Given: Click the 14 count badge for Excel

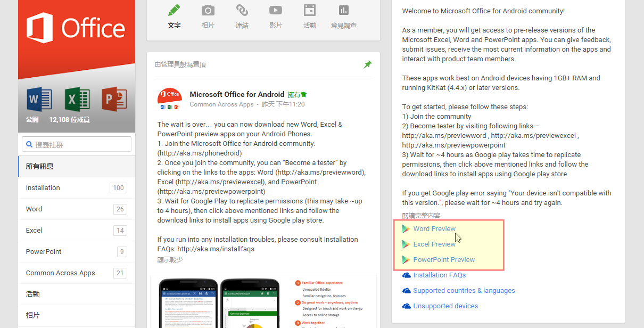Looking at the screenshot, I should 120,230.
